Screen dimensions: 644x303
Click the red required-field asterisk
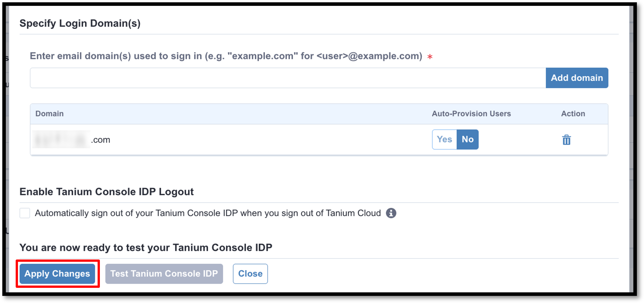tap(430, 57)
